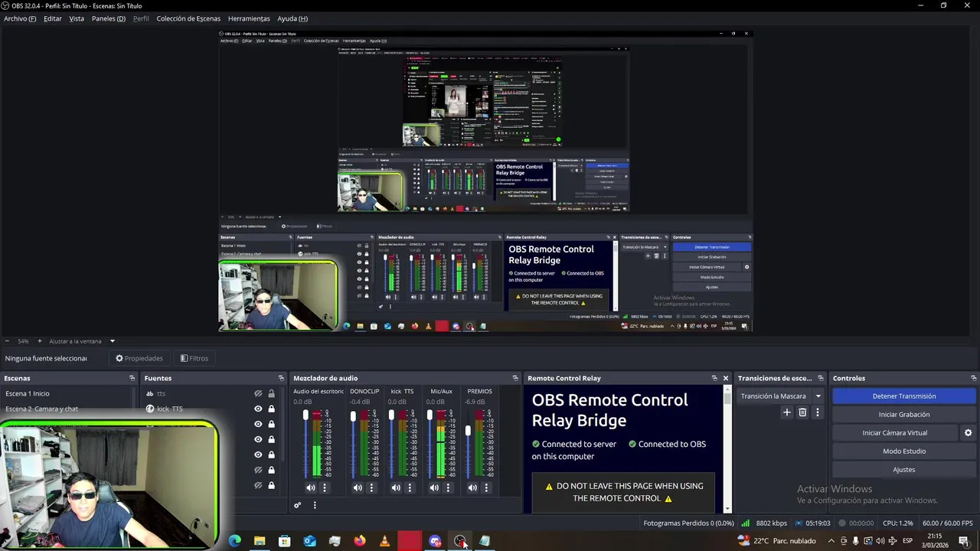The height and width of the screenshot is (551, 980).
Task: Show hidden system tray icons
Action: tap(831, 541)
